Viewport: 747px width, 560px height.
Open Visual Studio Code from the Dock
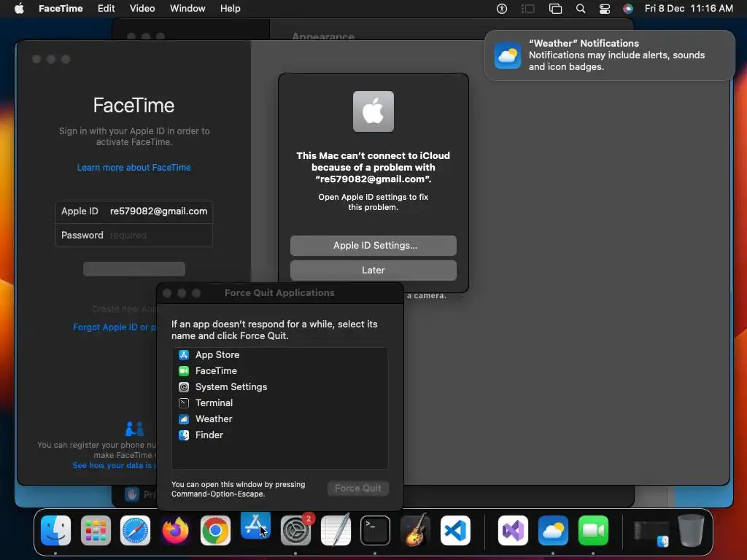[455, 530]
